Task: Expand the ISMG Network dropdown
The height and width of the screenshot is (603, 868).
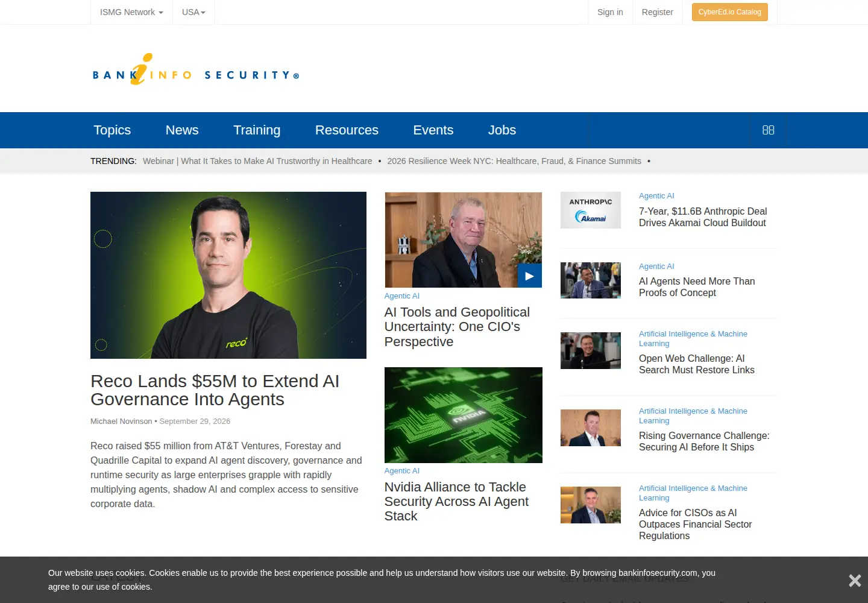Action: [131, 12]
